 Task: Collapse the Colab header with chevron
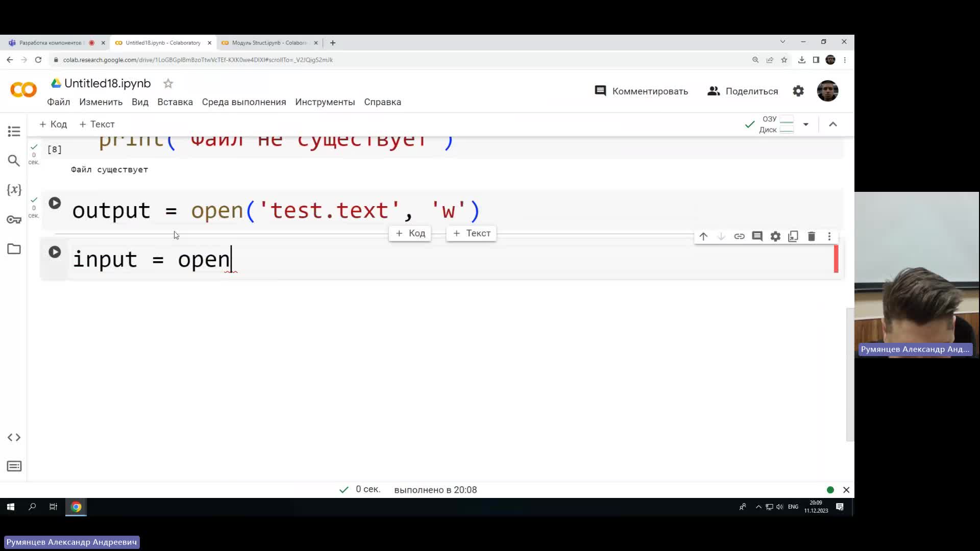tap(833, 124)
